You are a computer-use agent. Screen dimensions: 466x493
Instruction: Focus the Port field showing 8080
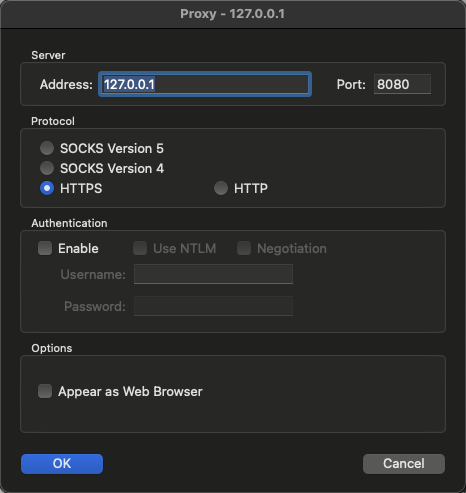(402, 84)
